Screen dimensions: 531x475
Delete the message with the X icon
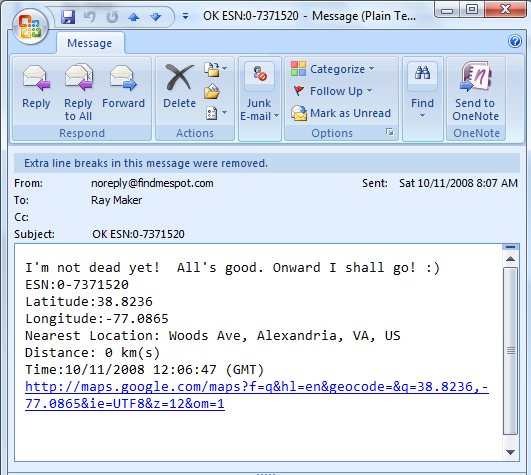click(x=179, y=79)
